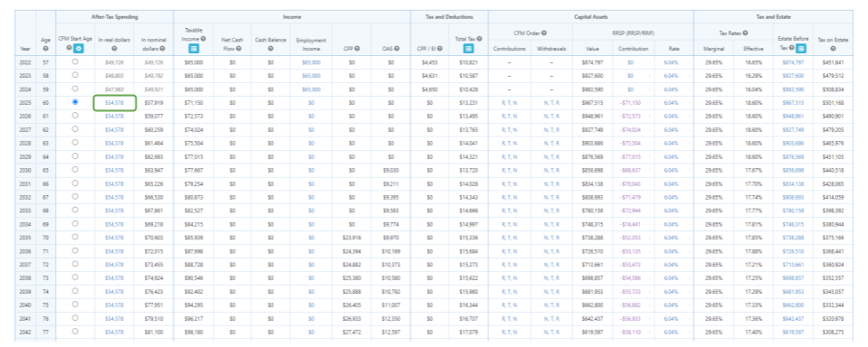Select CFM start age radio for 2039

(75, 291)
